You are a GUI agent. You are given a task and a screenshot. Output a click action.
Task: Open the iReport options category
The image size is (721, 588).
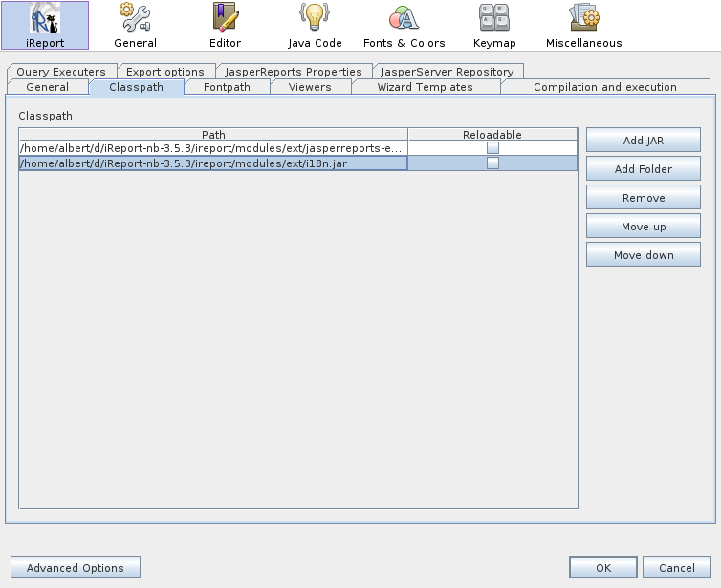45,25
